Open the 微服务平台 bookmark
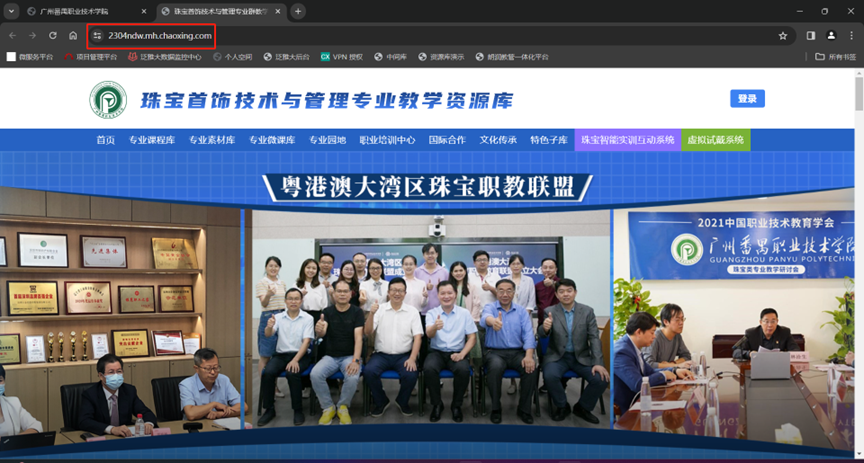The height and width of the screenshot is (463, 864). coord(30,57)
